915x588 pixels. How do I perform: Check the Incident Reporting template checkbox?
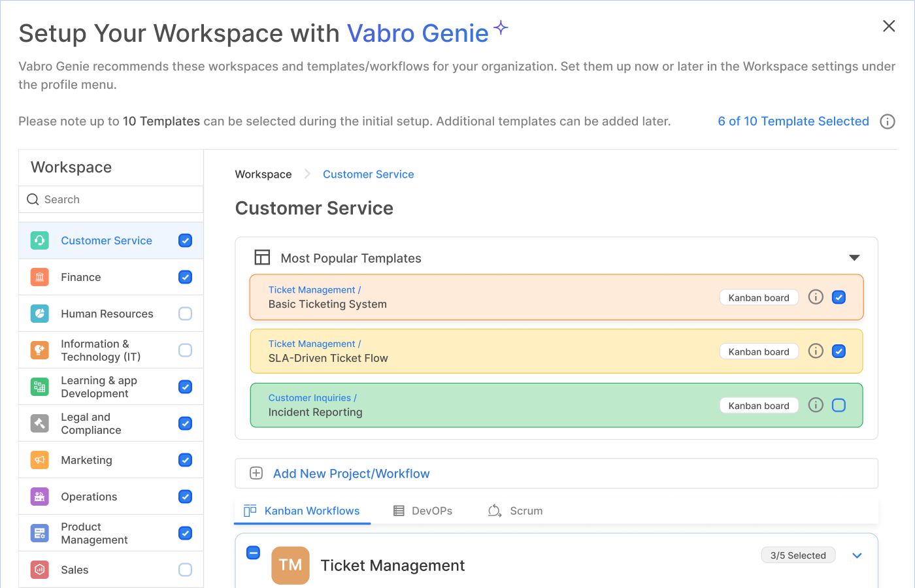839,405
